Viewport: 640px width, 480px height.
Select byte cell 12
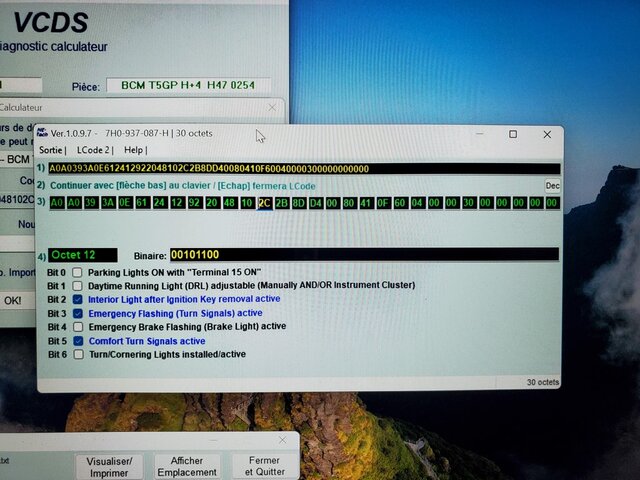click(x=177, y=203)
